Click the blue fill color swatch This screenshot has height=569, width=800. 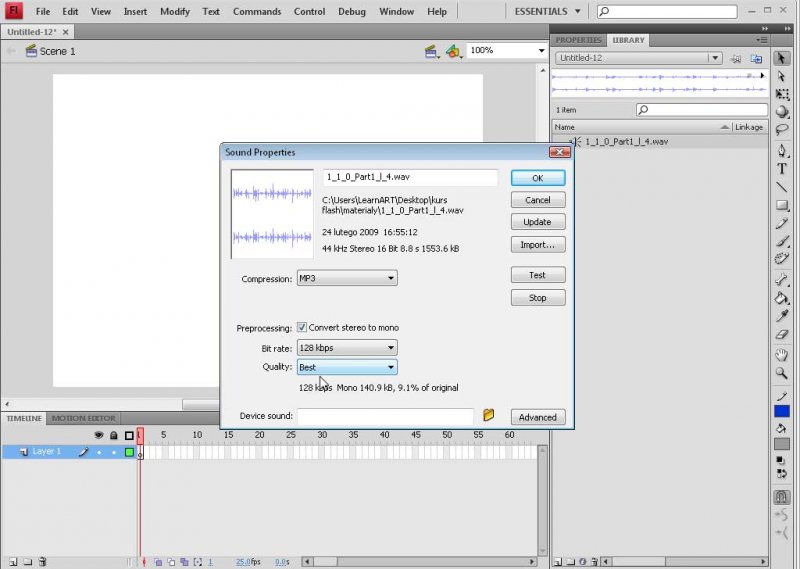pyautogui.click(x=782, y=412)
